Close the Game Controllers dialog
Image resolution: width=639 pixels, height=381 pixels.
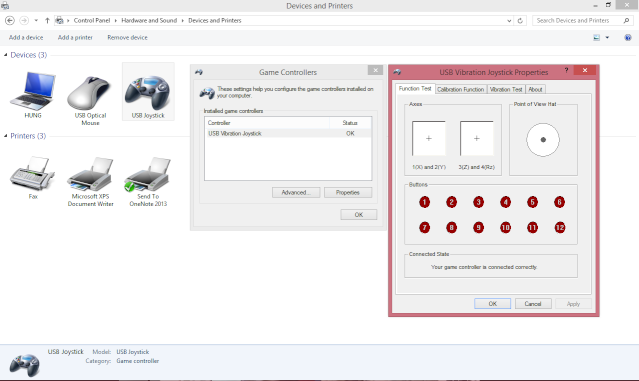click(x=375, y=70)
